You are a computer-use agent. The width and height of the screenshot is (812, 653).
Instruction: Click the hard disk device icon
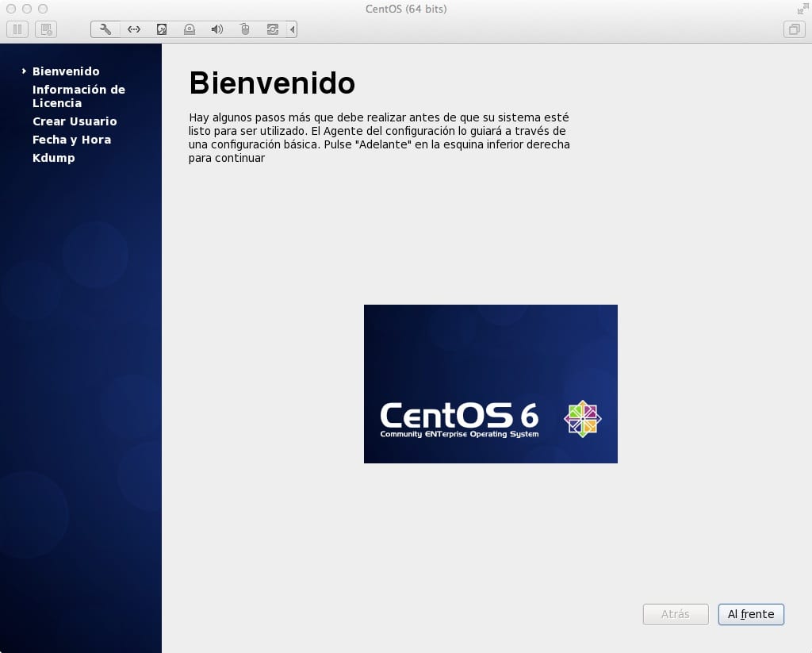162,29
